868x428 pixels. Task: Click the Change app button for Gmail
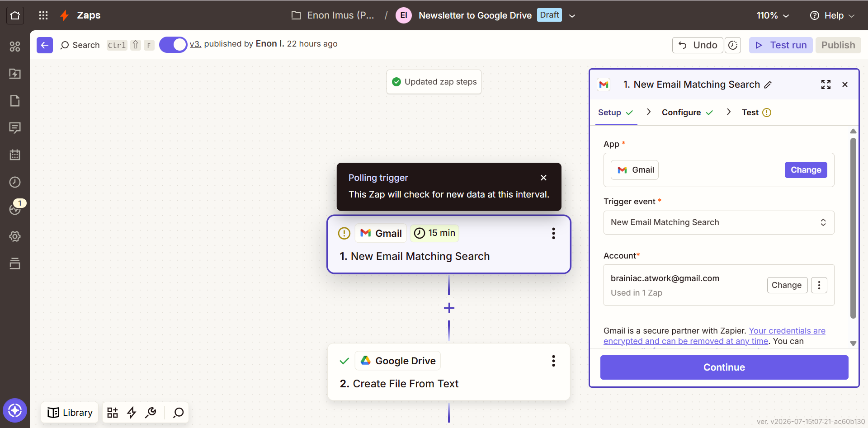click(x=806, y=170)
